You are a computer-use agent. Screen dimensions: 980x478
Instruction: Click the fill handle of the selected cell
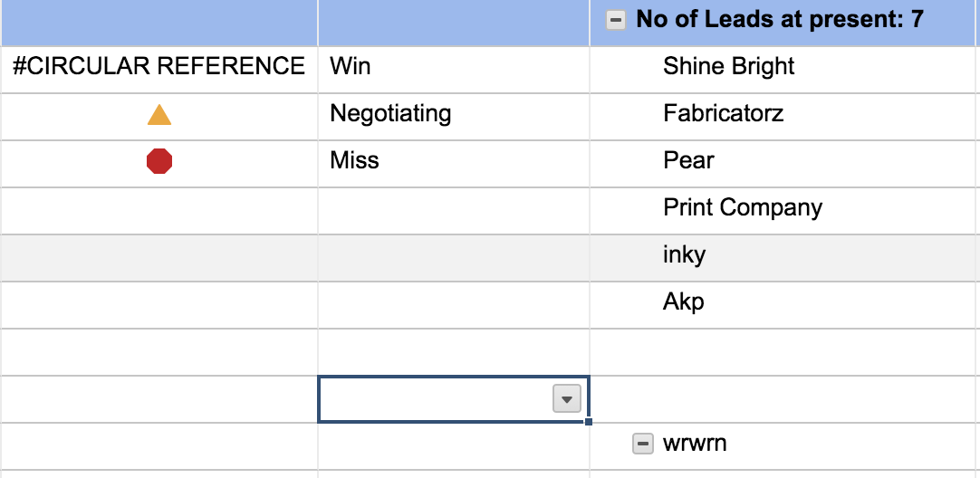coord(589,423)
